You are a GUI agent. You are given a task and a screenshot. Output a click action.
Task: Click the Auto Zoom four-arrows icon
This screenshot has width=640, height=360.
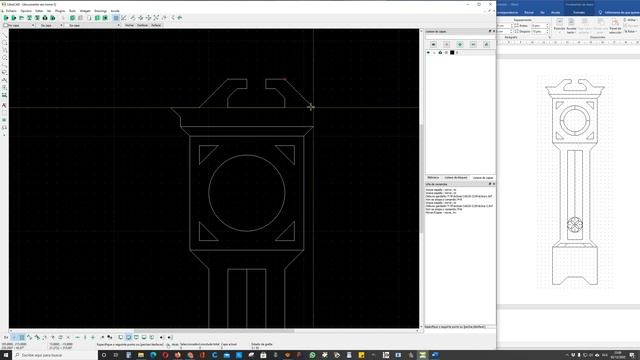tap(156, 18)
